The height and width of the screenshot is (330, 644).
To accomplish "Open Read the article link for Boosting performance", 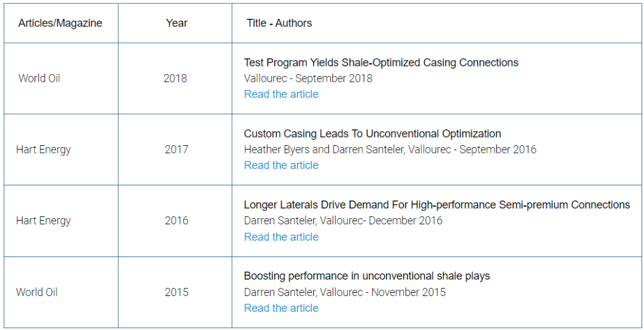I will 281,308.
